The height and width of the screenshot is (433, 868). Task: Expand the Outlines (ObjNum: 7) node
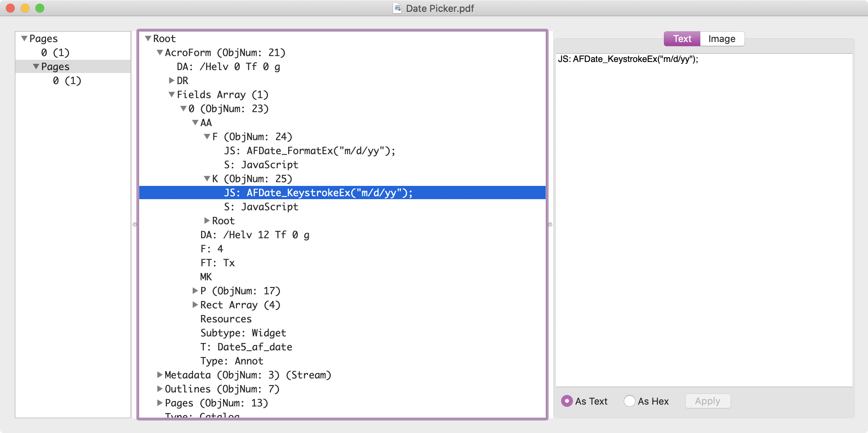coord(159,389)
